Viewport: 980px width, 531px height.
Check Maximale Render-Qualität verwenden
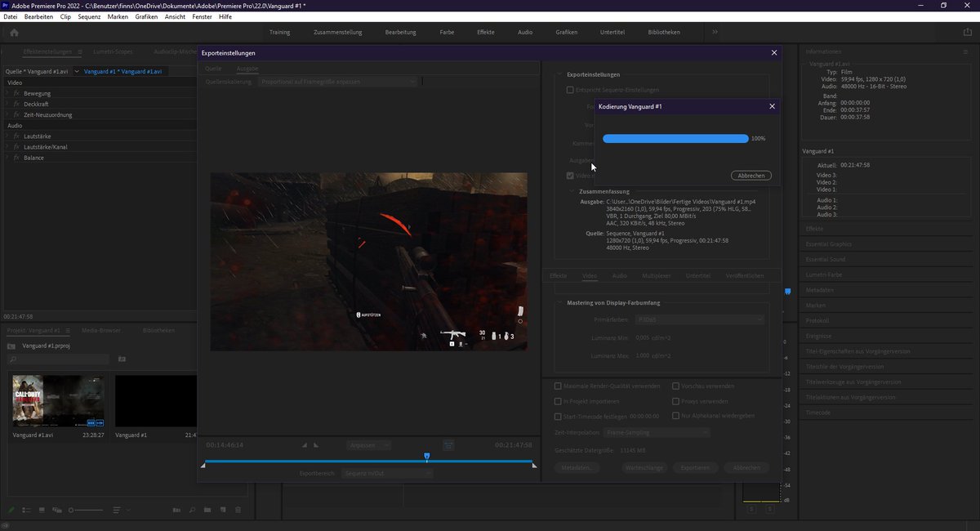click(558, 386)
